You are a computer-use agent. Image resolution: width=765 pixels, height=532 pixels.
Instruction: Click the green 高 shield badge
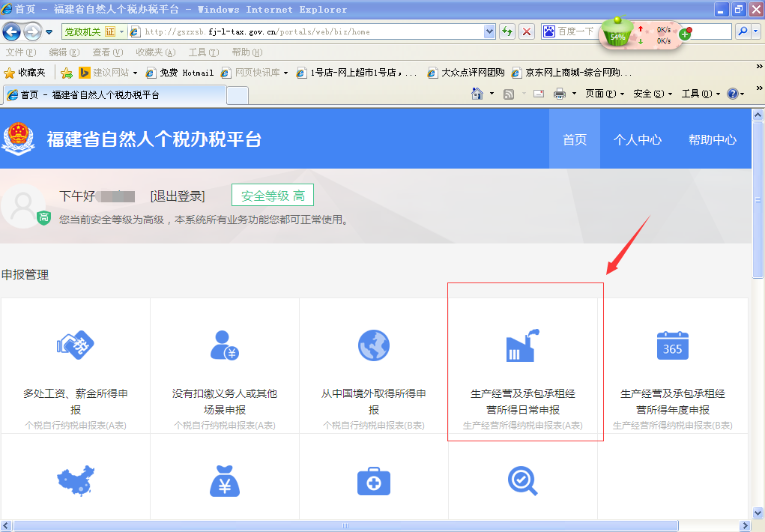coord(44,218)
